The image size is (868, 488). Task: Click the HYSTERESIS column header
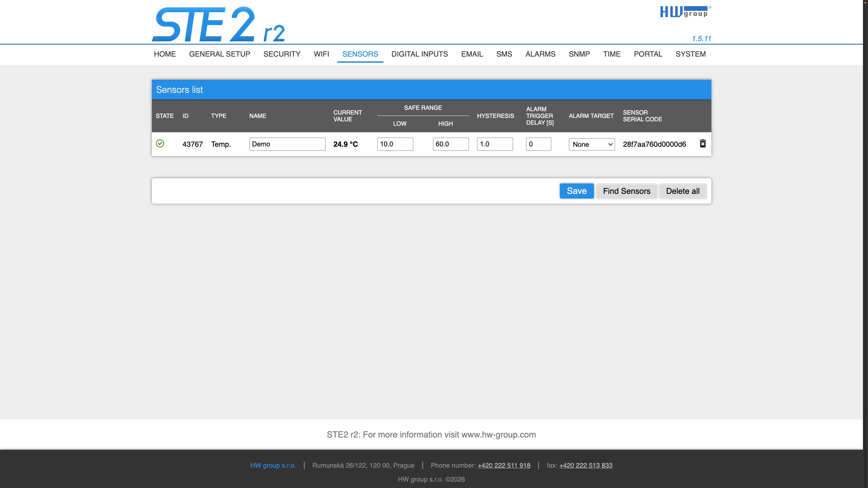(495, 116)
